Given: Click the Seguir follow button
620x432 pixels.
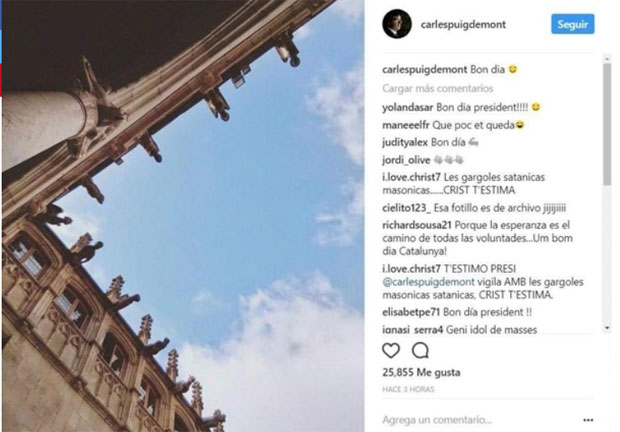Looking at the screenshot, I should coord(573,24).
